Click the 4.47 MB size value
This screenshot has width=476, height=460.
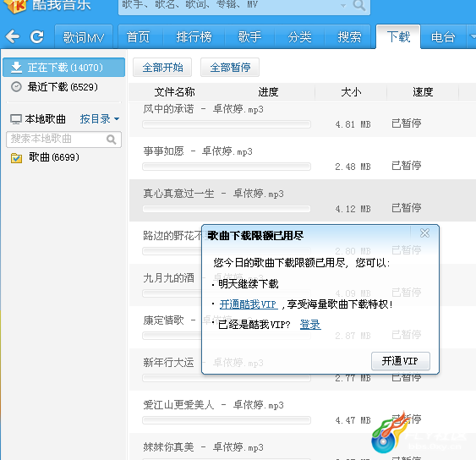[353, 420]
